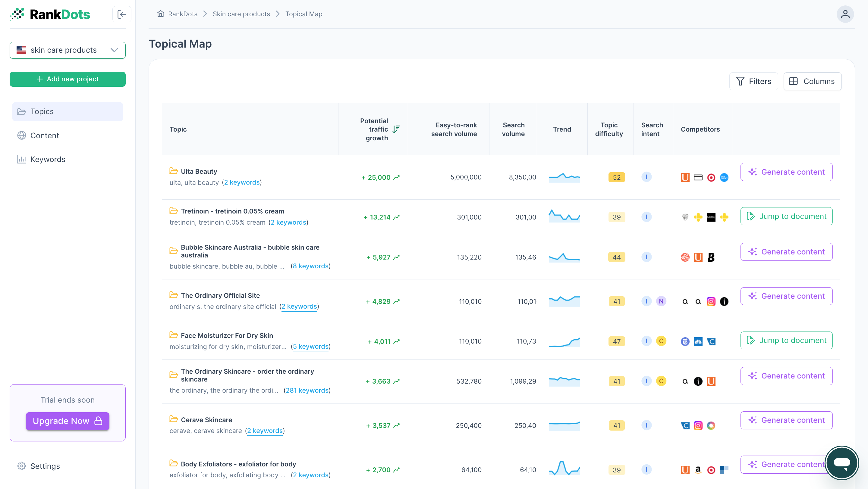This screenshot has height=489, width=868.
Task: Click the Body Exfoliators topic title
Action: [x=238, y=464]
